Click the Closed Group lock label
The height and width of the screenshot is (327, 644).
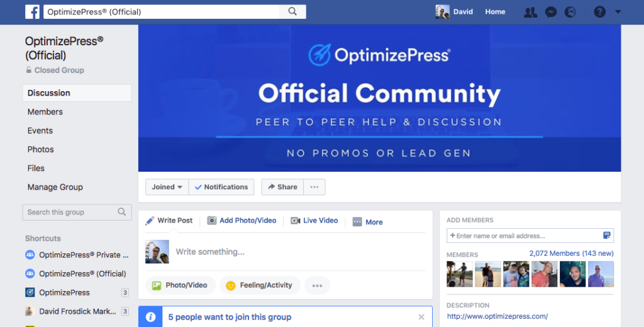click(55, 70)
